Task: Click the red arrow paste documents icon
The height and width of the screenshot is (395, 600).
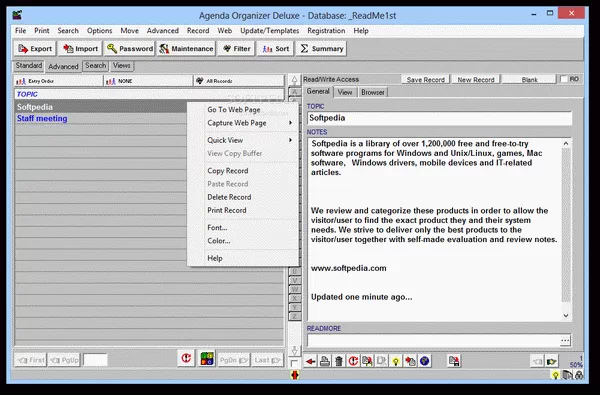Action: click(410, 361)
